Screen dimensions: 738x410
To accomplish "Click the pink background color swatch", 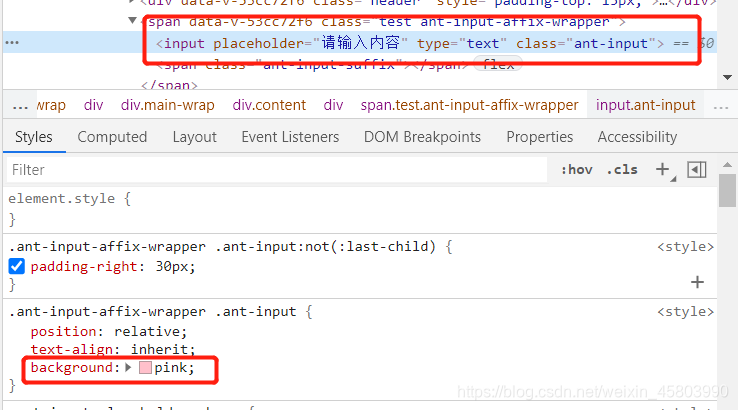I will 145,368.
